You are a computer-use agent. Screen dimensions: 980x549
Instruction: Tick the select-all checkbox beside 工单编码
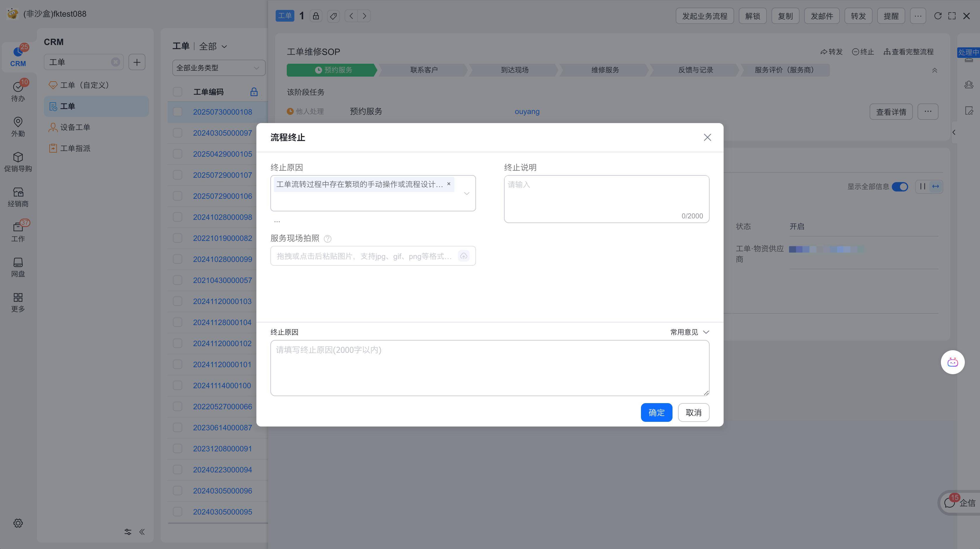point(178,92)
